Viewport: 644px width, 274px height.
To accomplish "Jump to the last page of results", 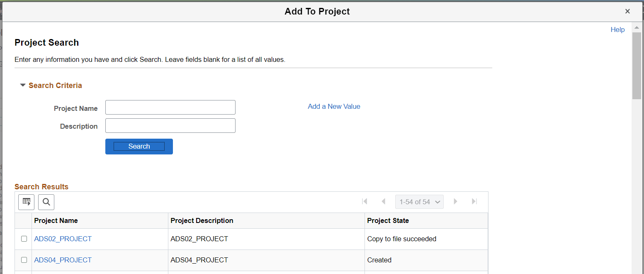I will (x=474, y=201).
